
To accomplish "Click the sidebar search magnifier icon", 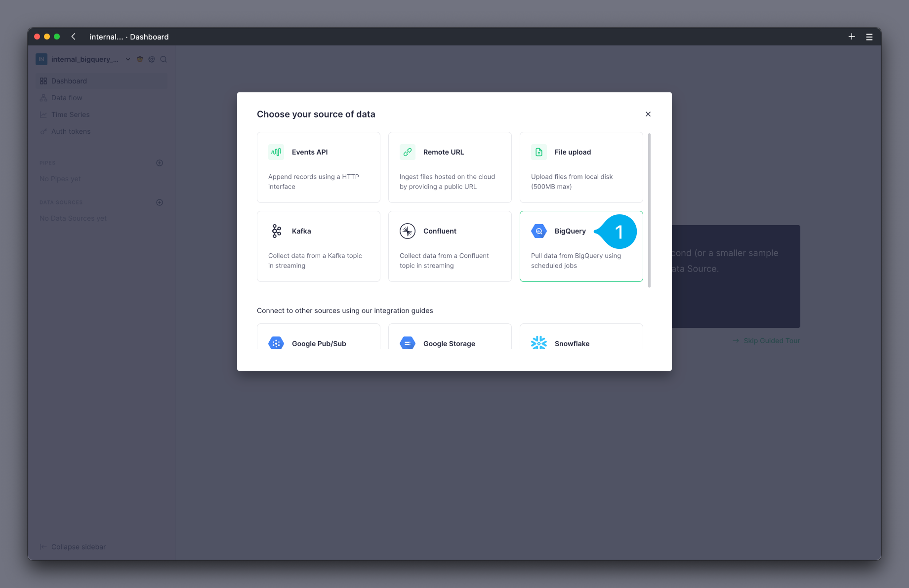I will coord(164,59).
